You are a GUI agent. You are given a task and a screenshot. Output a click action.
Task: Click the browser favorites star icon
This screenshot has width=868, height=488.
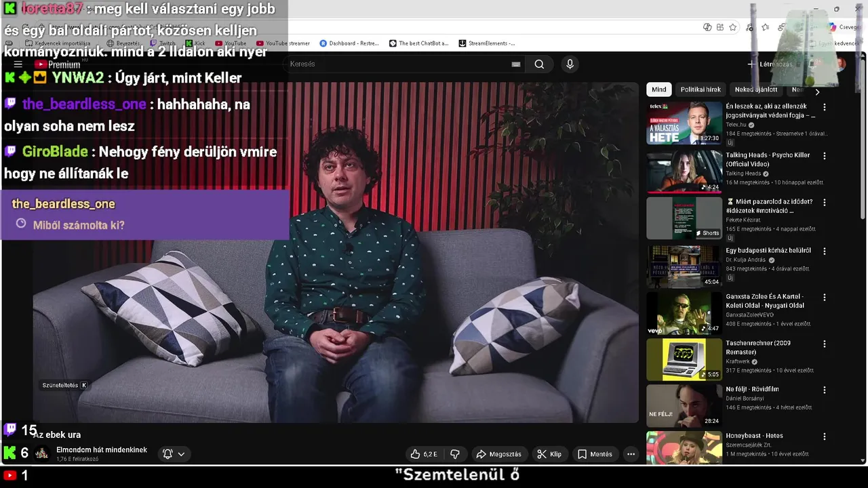pyautogui.click(x=733, y=27)
